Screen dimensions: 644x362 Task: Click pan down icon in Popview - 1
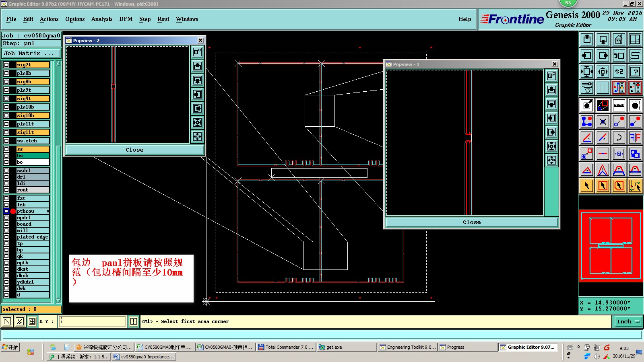click(x=551, y=104)
